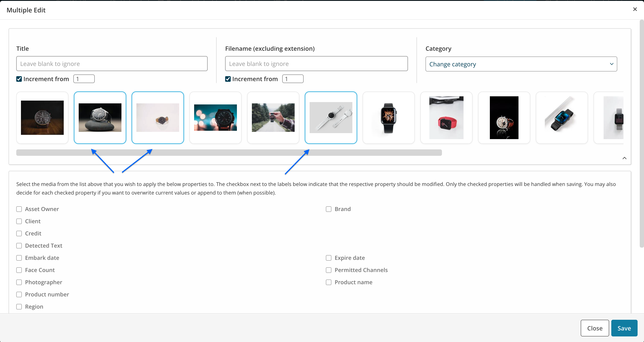Screen dimensions: 644x342
Task: Click the horizontal thumbnail scrollbar
Action: tap(229, 153)
